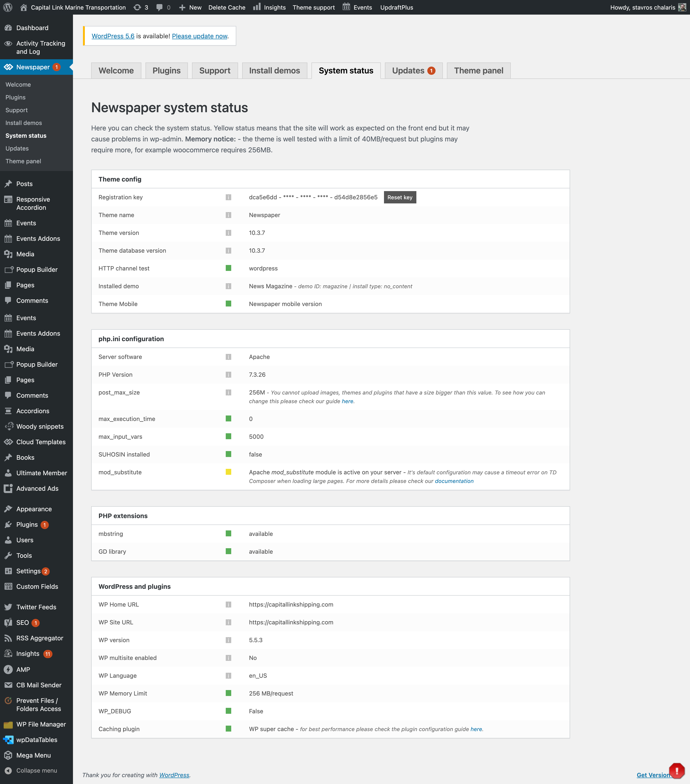690x784 pixels.
Task: Open the Users menu
Action: (x=36, y=540)
